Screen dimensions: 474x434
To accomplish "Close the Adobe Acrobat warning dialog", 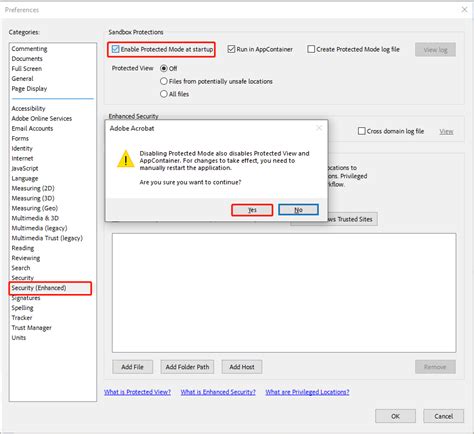I will pyautogui.click(x=319, y=128).
